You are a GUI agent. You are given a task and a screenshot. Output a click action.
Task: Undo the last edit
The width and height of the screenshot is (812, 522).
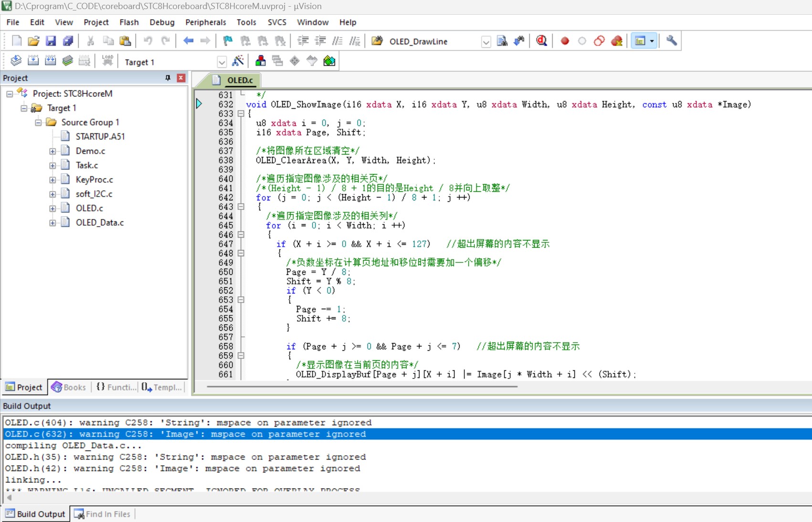pos(148,41)
